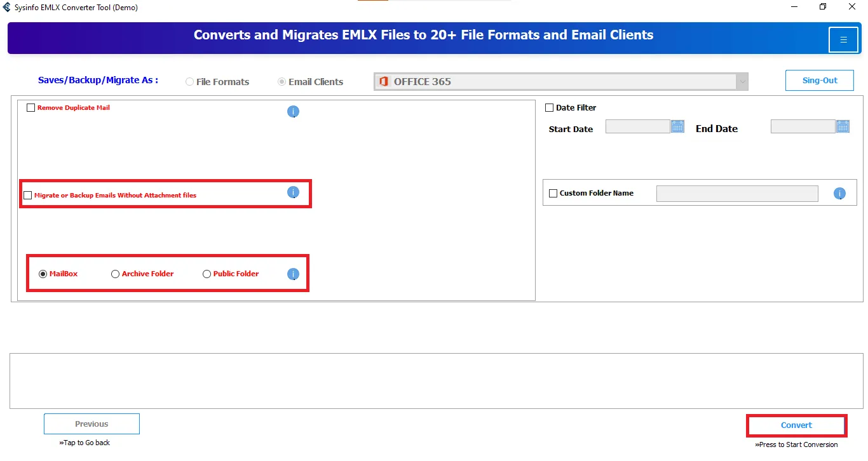Open End Date calendar picker
Screen dimensions: 868x461
[843, 126]
